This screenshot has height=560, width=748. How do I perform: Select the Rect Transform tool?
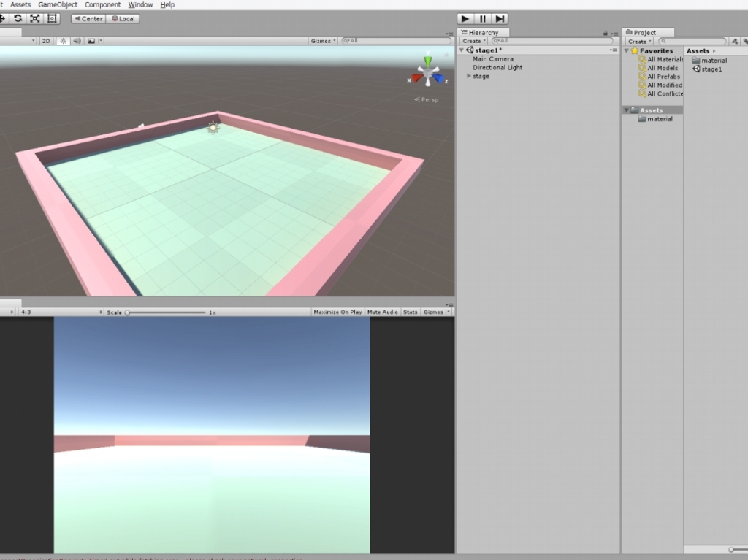(52, 18)
